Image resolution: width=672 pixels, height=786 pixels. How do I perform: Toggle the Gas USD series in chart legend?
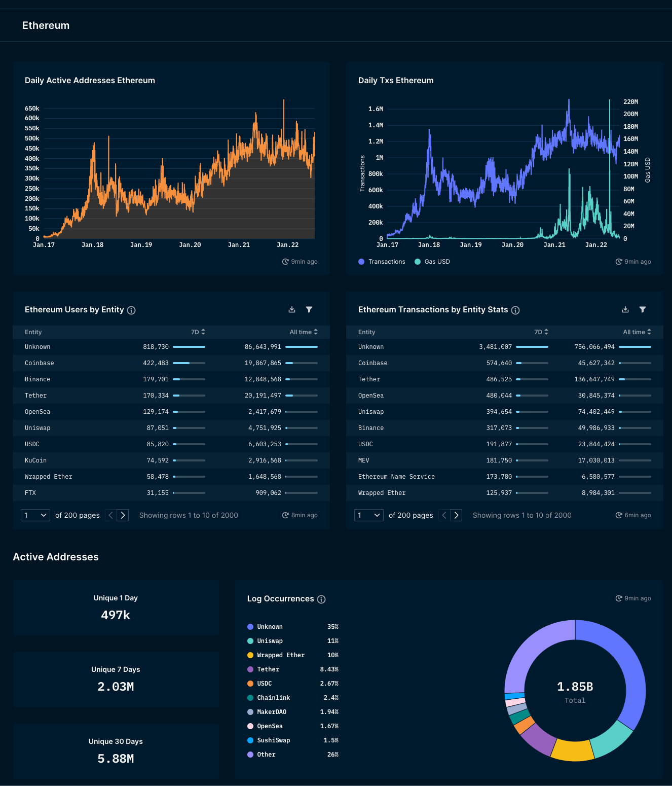[x=432, y=262]
